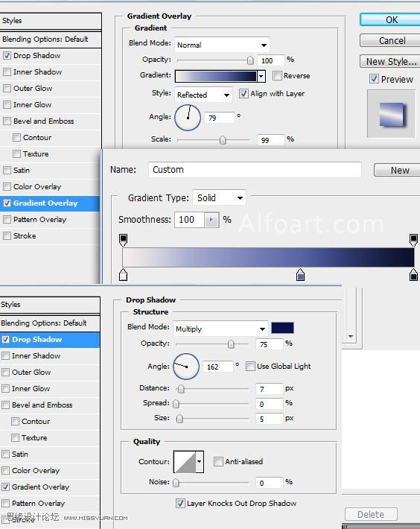Click the scroll down arrow beside presets
The width and height of the screenshot is (420, 529).
tap(351, 336)
